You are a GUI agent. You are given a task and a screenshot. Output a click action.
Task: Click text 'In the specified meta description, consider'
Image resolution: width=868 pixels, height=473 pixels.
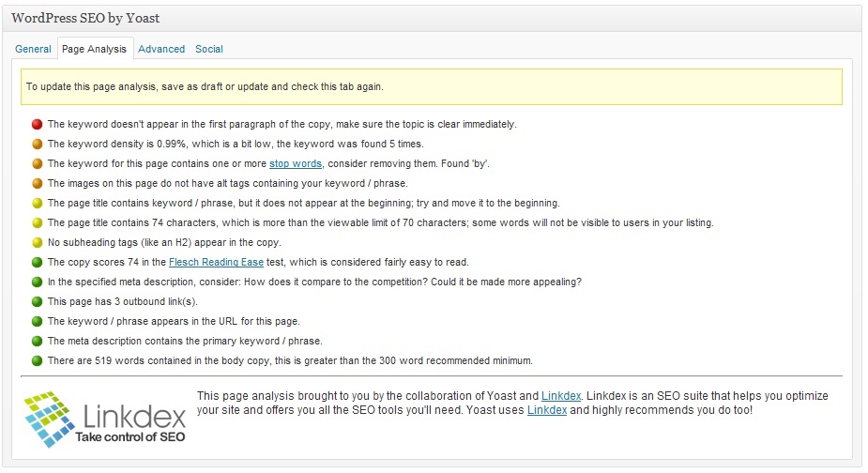click(x=144, y=282)
